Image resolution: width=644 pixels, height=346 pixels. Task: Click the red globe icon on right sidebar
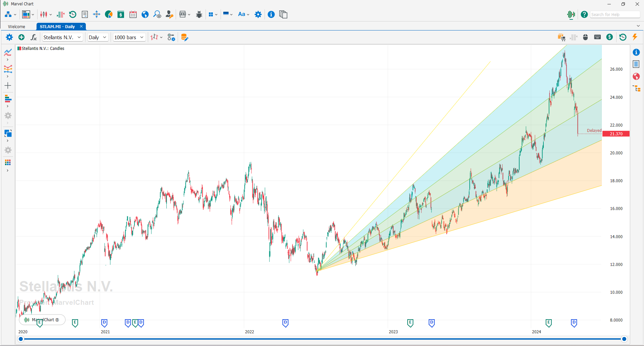[636, 76]
